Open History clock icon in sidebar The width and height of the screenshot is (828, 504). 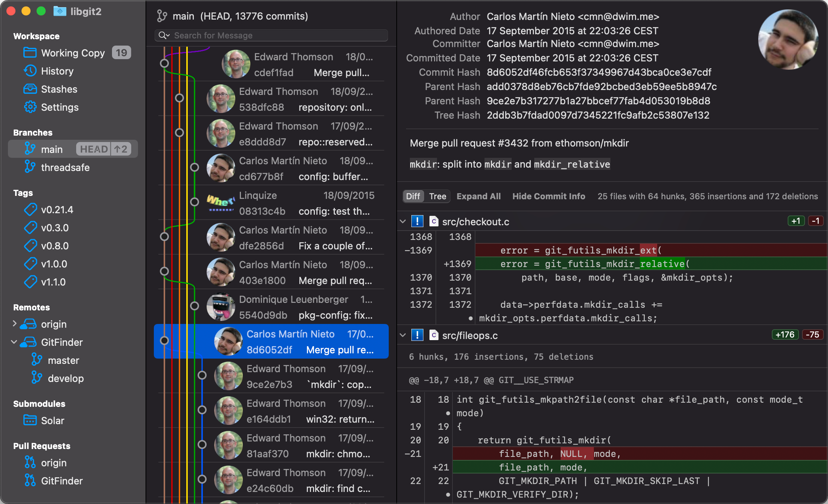30,71
